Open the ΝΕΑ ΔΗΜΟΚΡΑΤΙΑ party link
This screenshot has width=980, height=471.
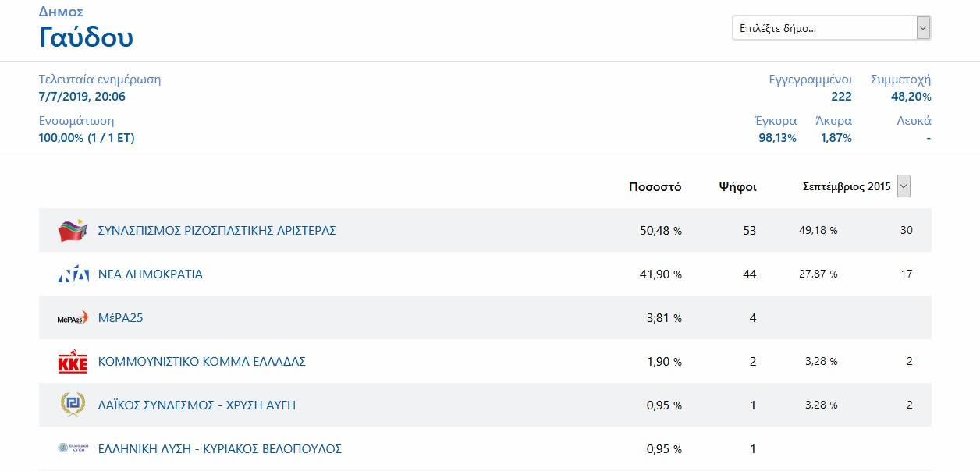point(151,274)
